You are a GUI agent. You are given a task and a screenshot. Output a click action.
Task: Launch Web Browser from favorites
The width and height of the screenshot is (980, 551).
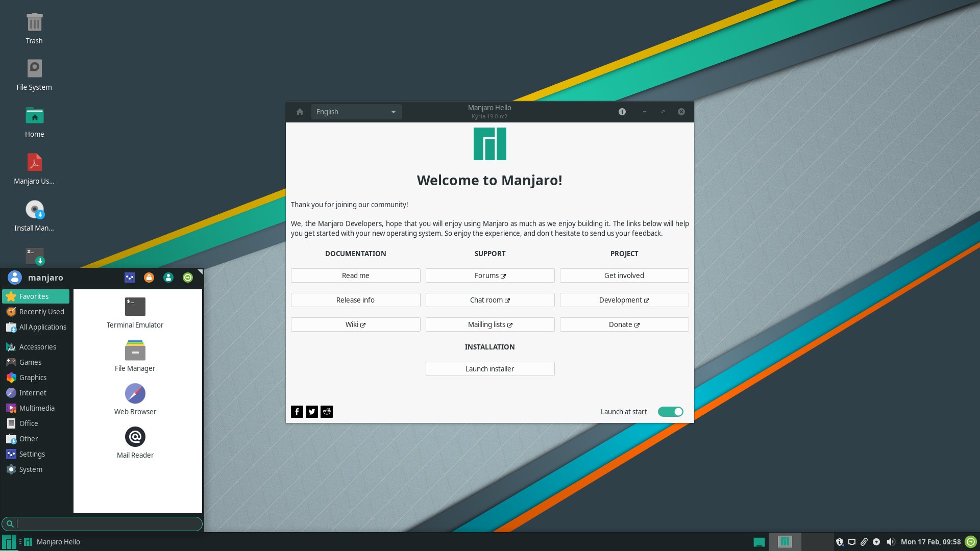[x=135, y=397]
